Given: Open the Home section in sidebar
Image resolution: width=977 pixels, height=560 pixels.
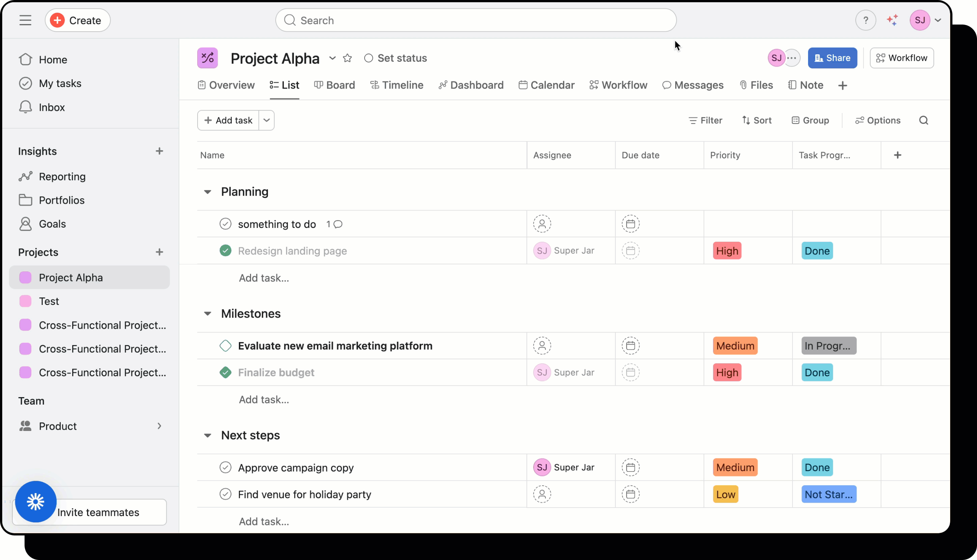Looking at the screenshot, I should (x=53, y=59).
